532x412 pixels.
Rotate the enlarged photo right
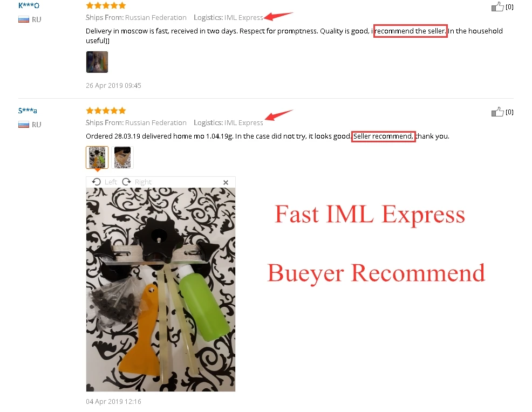127,182
